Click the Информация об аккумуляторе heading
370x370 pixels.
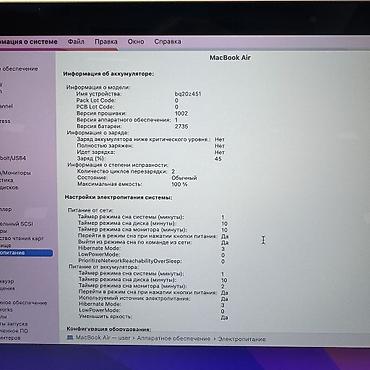[109, 74]
